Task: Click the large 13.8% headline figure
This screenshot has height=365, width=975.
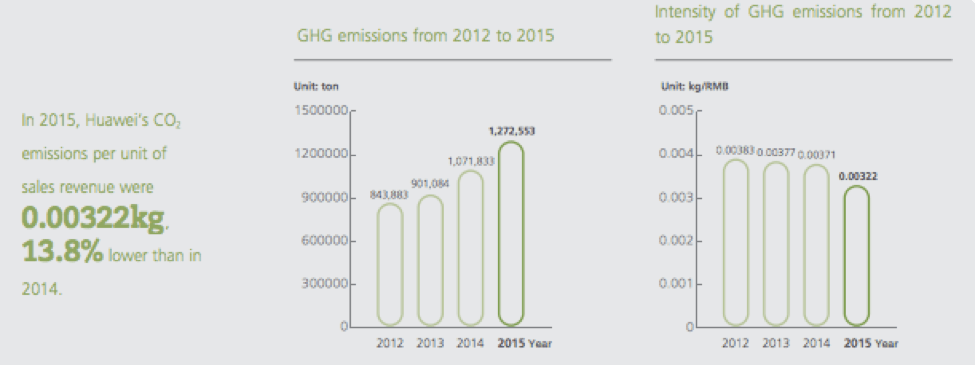Action: pyautogui.click(x=62, y=252)
